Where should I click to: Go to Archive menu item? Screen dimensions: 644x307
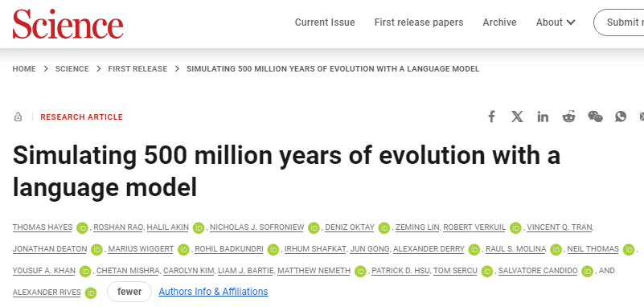pyautogui.click(x=499, y=23)
